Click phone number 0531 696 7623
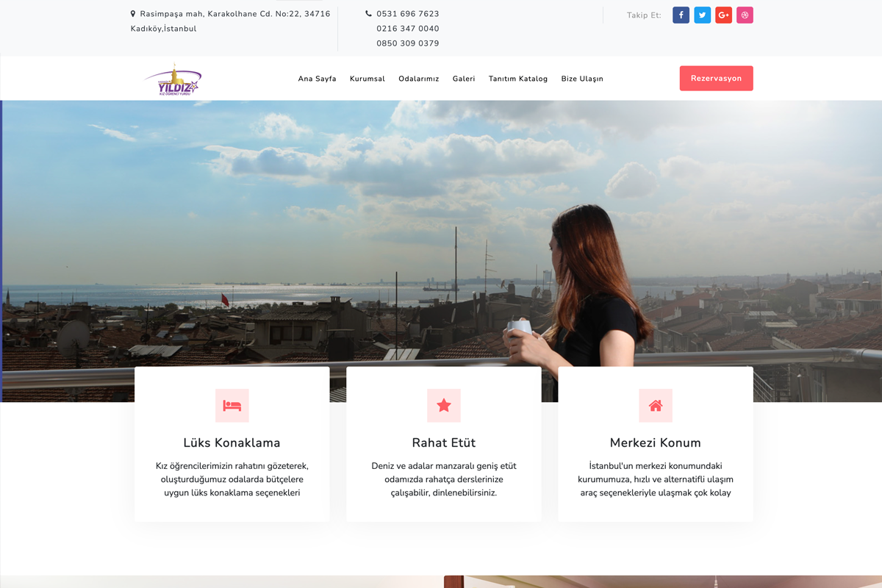 coord(408,14)
